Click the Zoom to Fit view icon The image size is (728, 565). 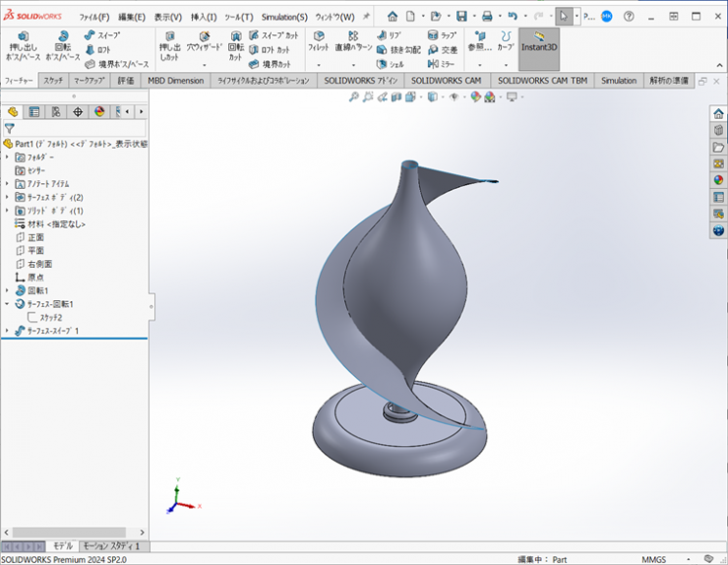click(352, 96)
